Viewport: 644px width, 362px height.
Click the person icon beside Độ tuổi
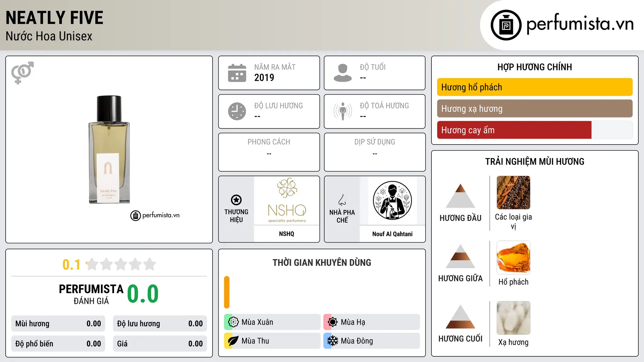click(343, 73)
